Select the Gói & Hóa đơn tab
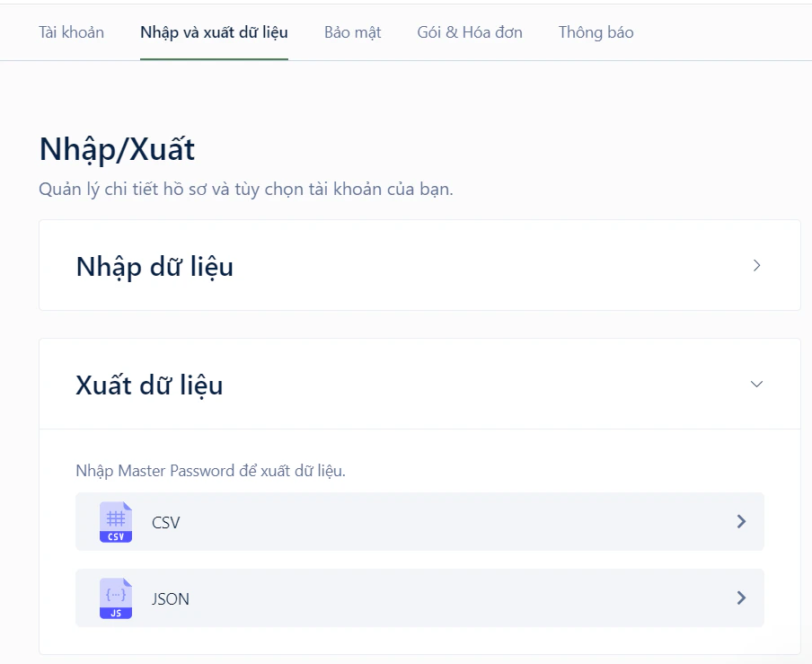Screen dimensions: 812x664 point(469,31)
